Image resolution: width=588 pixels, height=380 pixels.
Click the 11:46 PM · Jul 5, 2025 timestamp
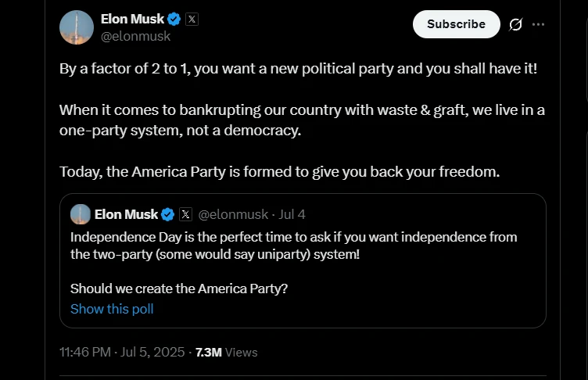point(122,352)
